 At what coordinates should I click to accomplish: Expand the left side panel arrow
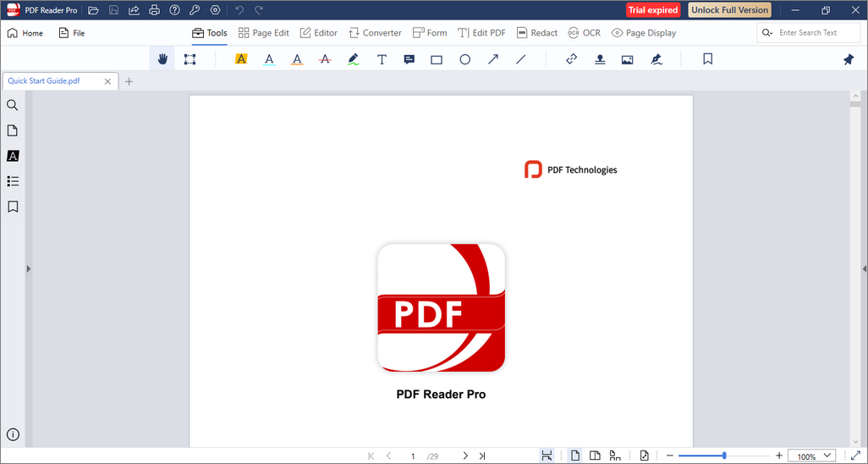tap(29, 269)
